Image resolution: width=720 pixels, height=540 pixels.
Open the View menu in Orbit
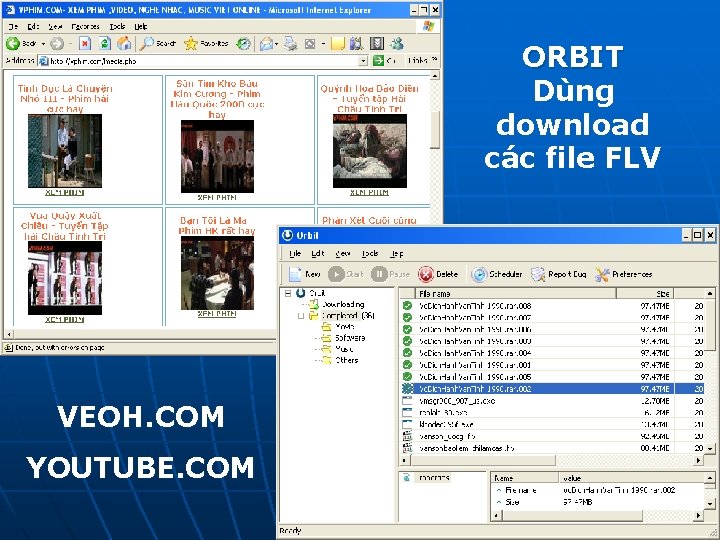click(343, 253)
